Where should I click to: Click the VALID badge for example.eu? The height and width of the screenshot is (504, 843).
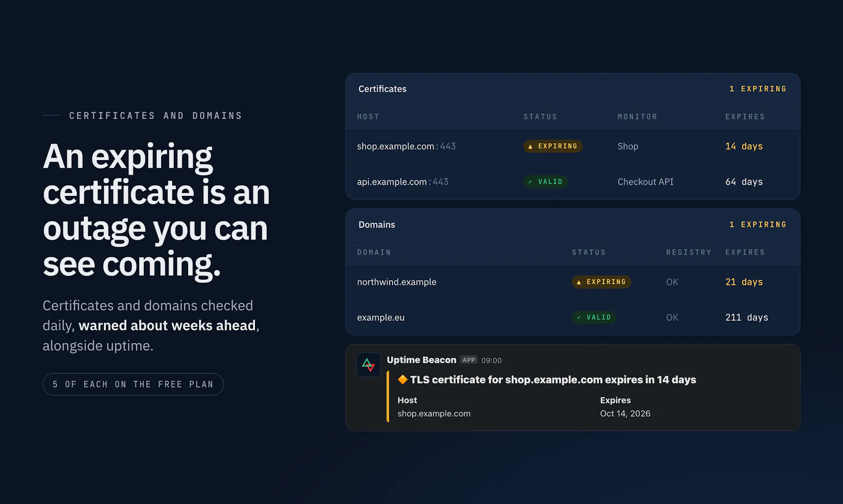[594, 318]
